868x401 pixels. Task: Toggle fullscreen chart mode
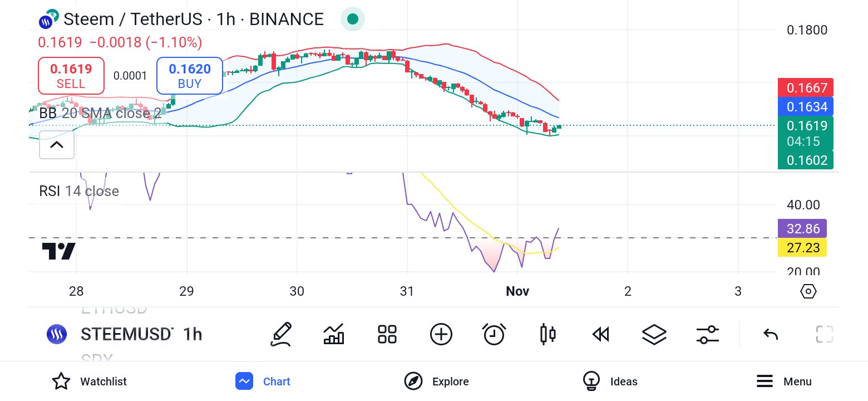pyautogui.click(x=824, y=334)
